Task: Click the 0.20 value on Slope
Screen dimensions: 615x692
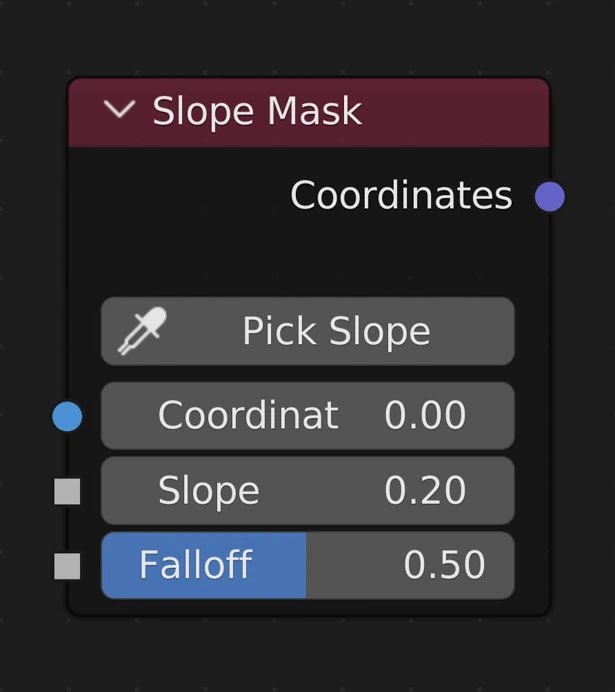Action: pos(425,491)
